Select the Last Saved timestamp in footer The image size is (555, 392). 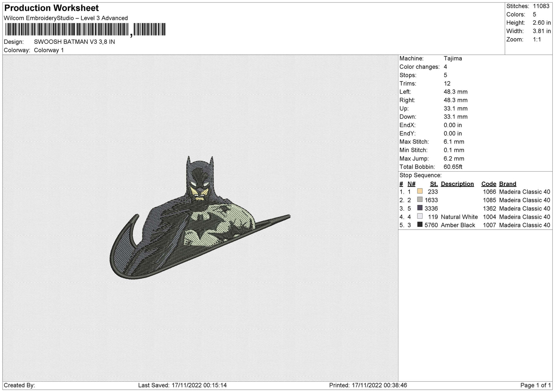[188, 385]
